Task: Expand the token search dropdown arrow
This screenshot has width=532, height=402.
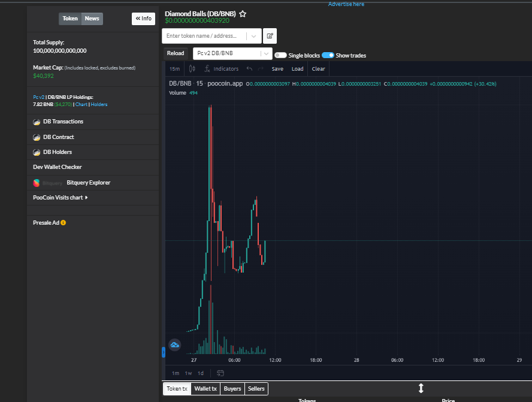Action: [x=254, y=36]
